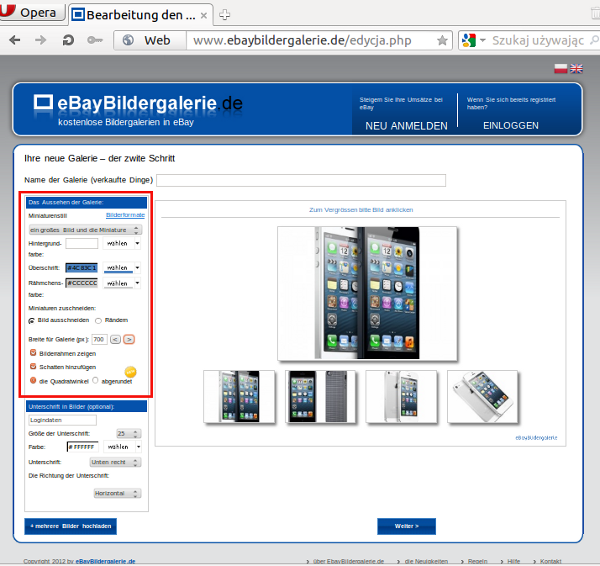Open footer link Hilfe
600x566 pixels.
click(x=514, y=561)
